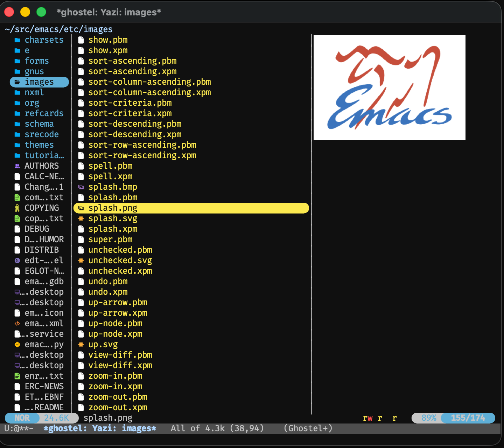Click the file icon next to show.pbm
504x448 pixels.
[81, 40]
